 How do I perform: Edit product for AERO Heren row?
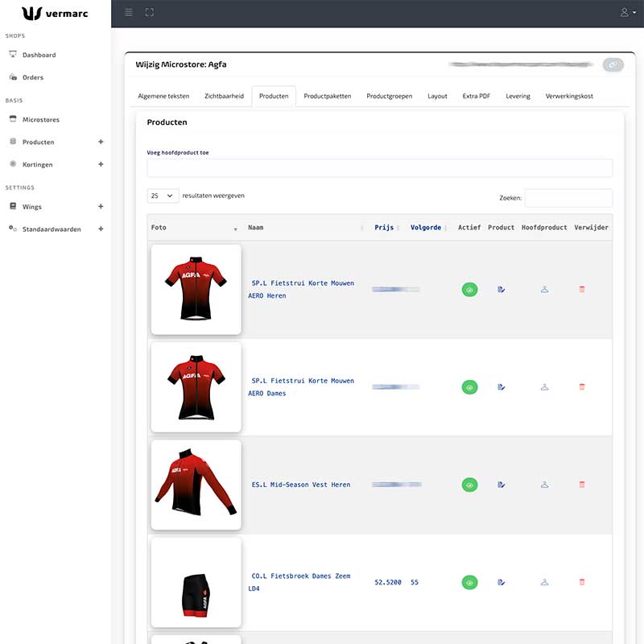(501, 290)
